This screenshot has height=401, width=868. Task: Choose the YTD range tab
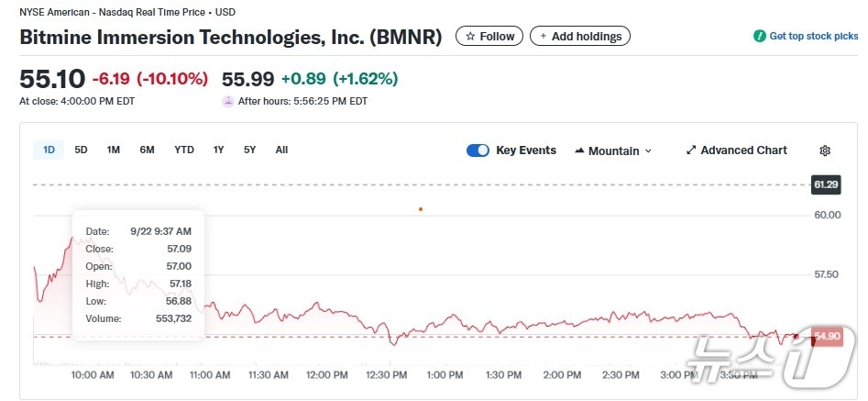(x=184, y=150)
